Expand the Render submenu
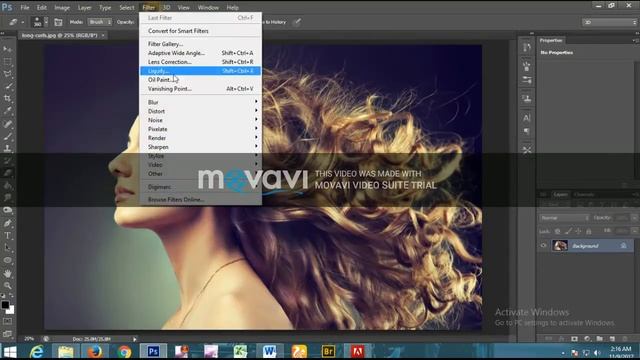Viewport: 640px width, 360px height. tap(200, 138)
